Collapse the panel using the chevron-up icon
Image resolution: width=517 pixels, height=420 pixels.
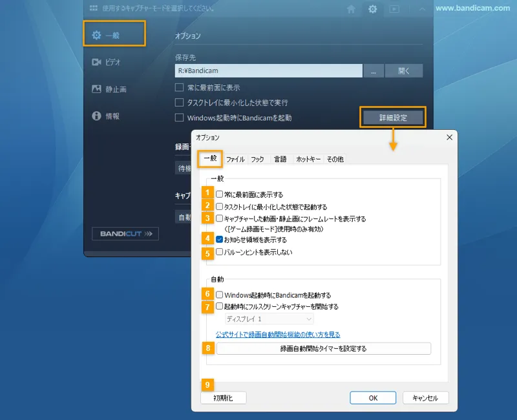pyautogui.click(x=422, y=9)
